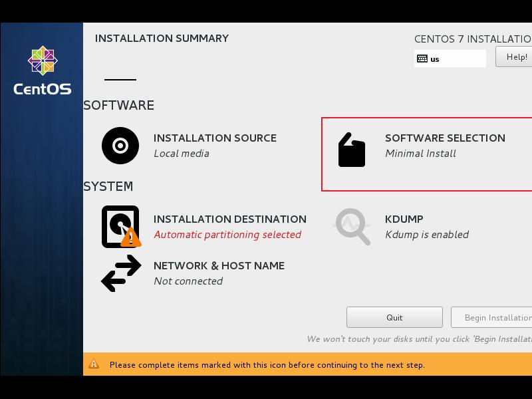Screen dimensions: 532x399
Task: Click the red 'Automatic partitioning selected' status
Action: [227, 234]
